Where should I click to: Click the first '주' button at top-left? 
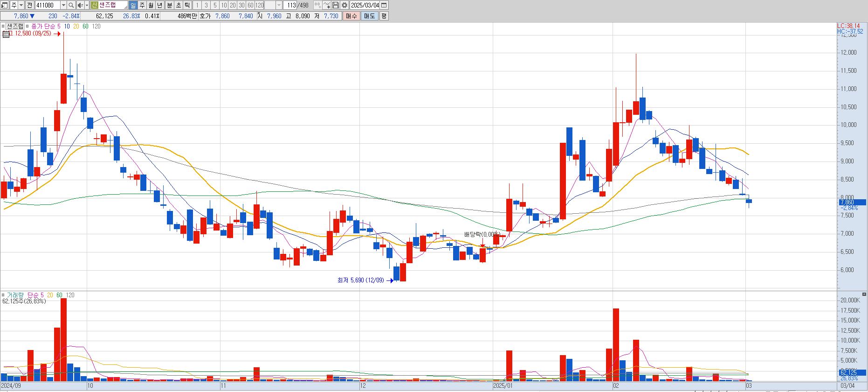pyautogui.click(x=14, y=5)
